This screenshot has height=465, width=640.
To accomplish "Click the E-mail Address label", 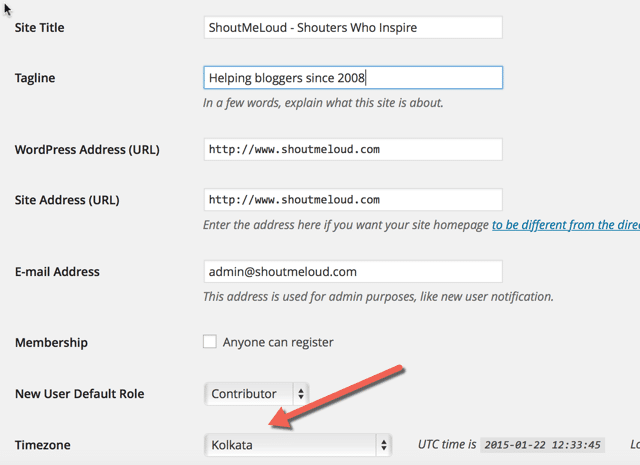I will click(57, 272).
